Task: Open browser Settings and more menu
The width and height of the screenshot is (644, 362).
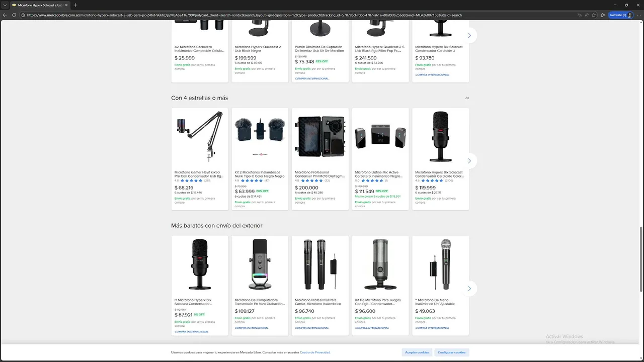Action: pos(638,15)
